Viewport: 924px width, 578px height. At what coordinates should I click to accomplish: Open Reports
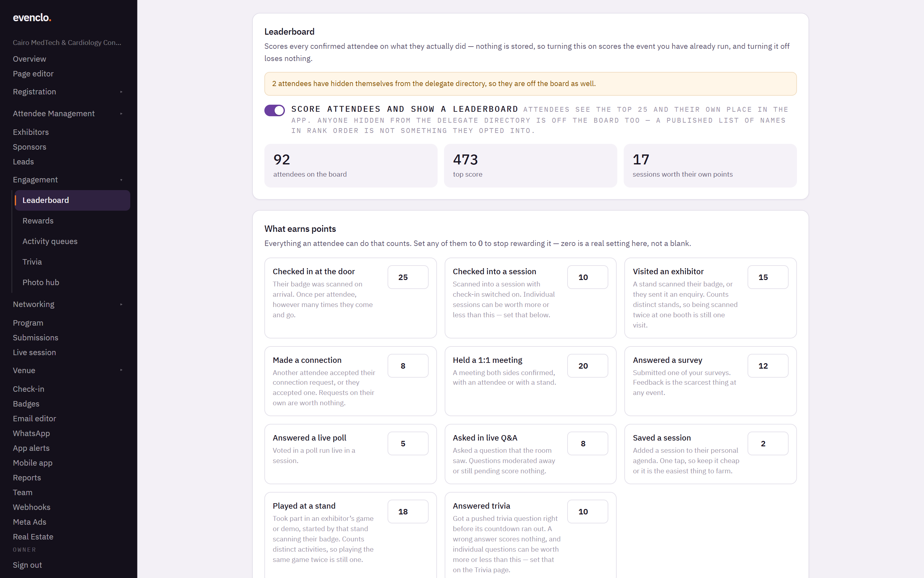pos(27,478)
